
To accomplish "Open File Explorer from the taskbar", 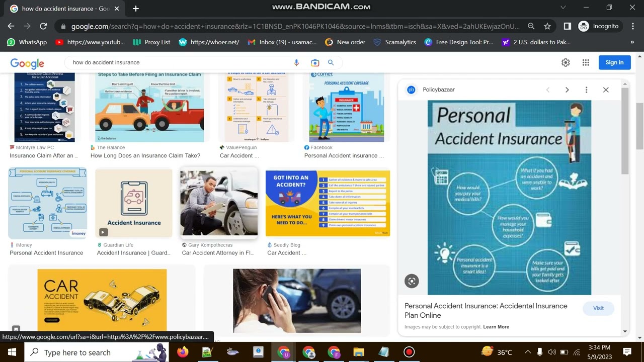I will [x=358, y=352].
